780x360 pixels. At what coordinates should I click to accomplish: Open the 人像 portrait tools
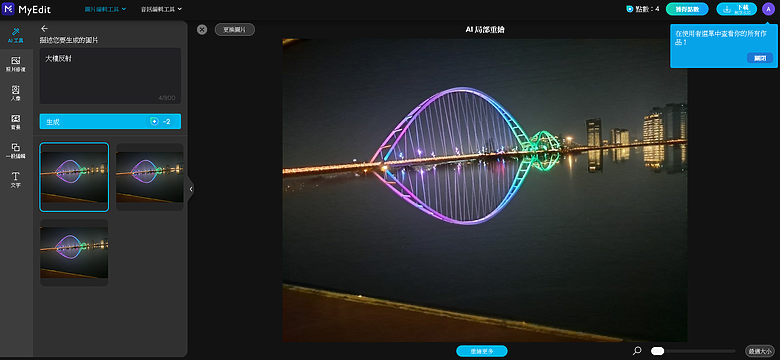pyautogui.click(x=15, y=93)
